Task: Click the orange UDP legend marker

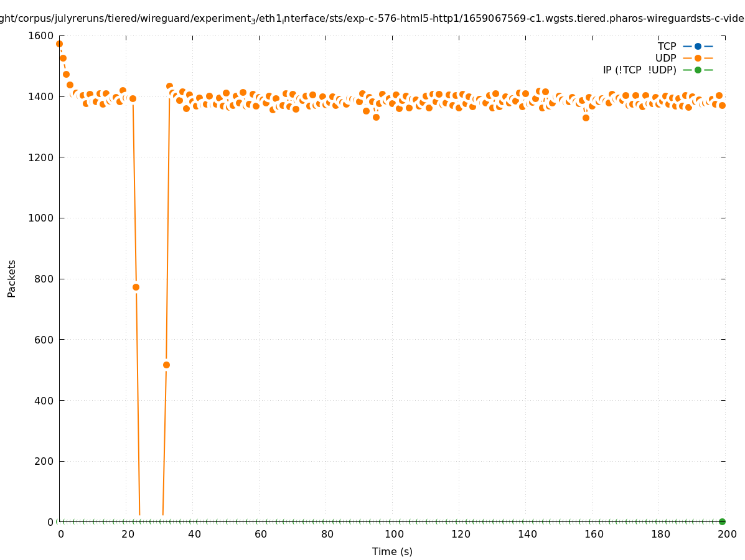Action: pyautogui.click(x=698, y=58)
